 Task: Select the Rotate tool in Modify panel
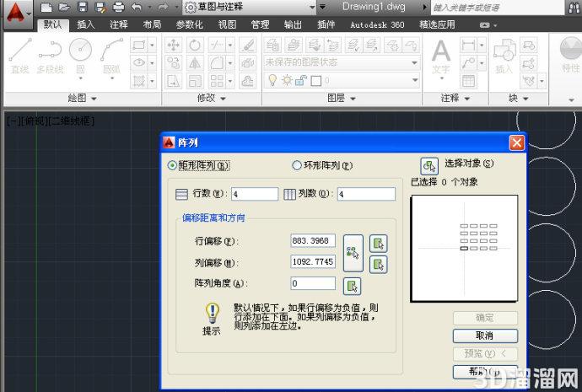coord(195,46)
